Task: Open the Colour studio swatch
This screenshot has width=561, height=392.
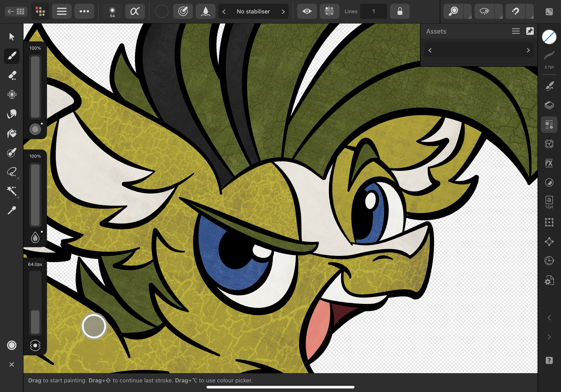Action: [549, 37]
